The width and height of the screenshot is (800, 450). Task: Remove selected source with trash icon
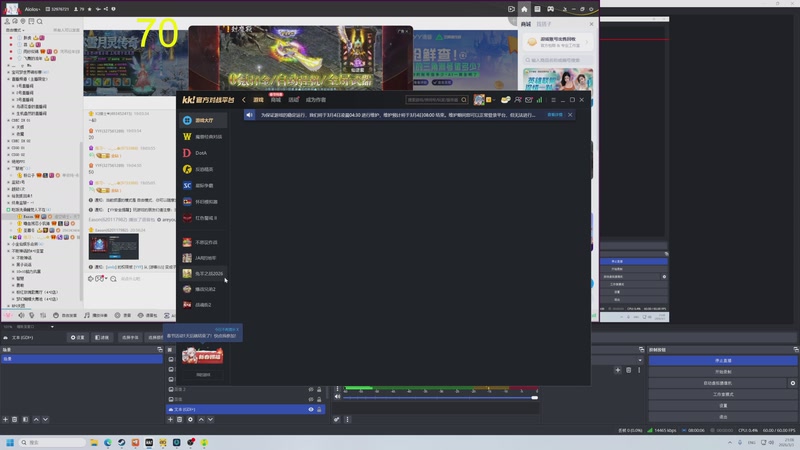(x=180, y=419)
